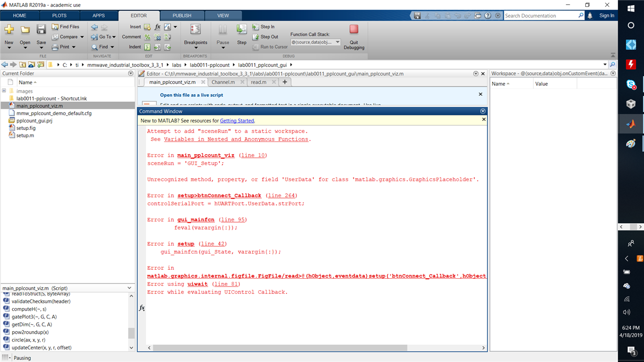The image size is (644, 362).
Task: Click the Print icon
Action: [55, 47]
